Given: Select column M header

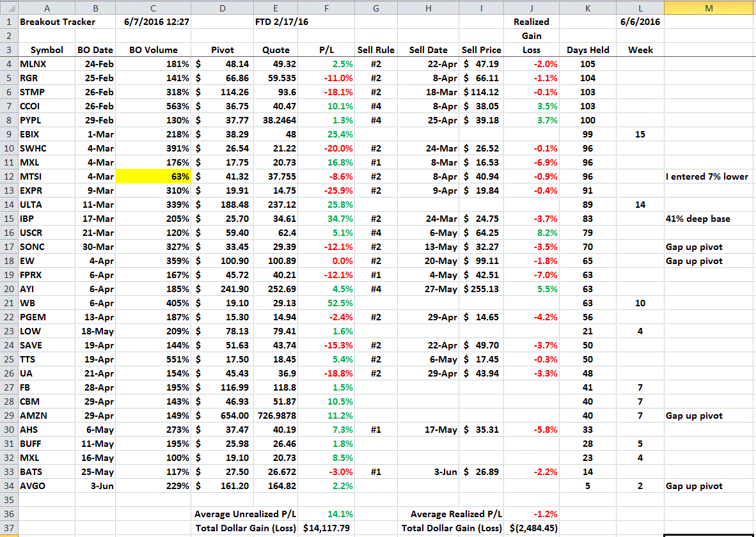Looking at the screenshot, I should 709,8.
